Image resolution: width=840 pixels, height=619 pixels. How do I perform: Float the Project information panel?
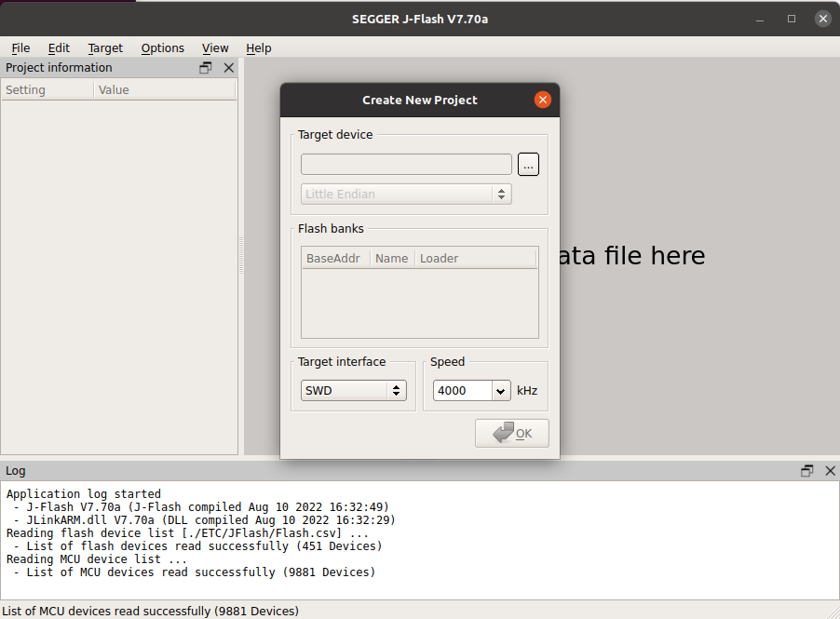[x=206, y=67]
